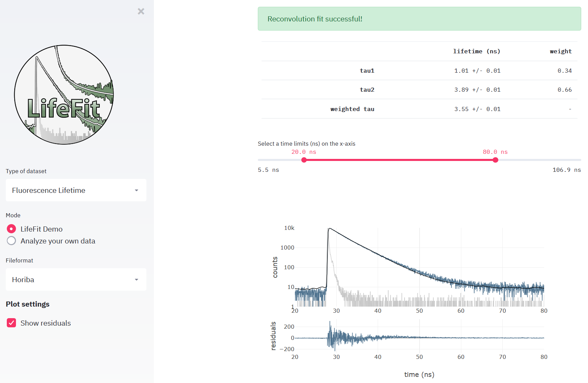The image size is (588, 383).
Task: Click the lower time limit slider handle
Action: [304, 160]
